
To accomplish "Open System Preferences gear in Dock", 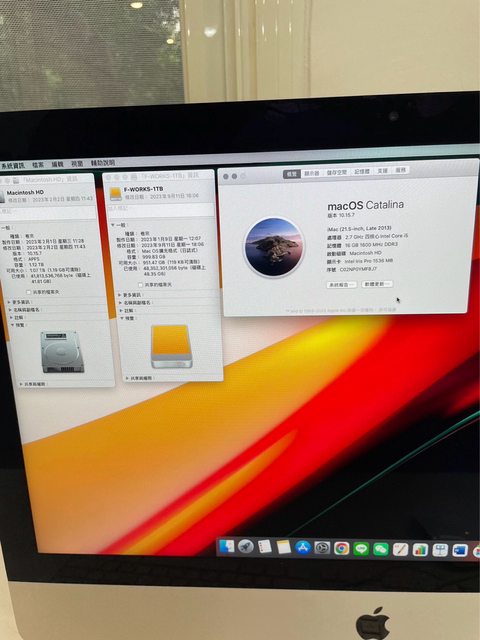I will [x=322, y=548].
